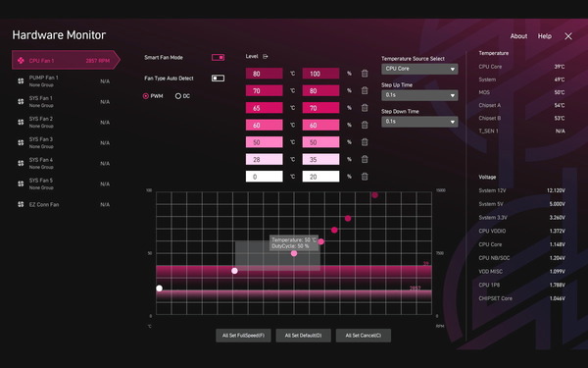The image size is (588, 368).
Task: Click the 80 temperature input field
Action: coord(264,74)
